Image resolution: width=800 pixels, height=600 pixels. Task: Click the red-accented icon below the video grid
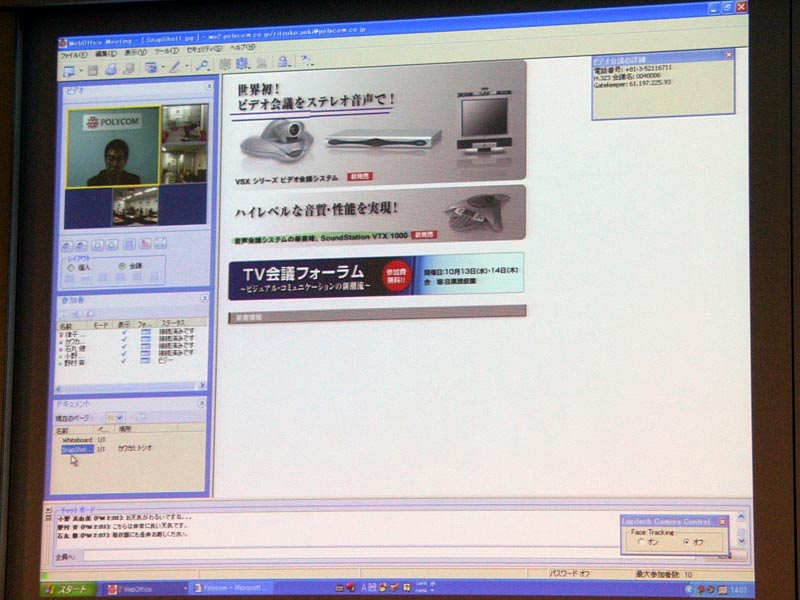tap(145, 244)
